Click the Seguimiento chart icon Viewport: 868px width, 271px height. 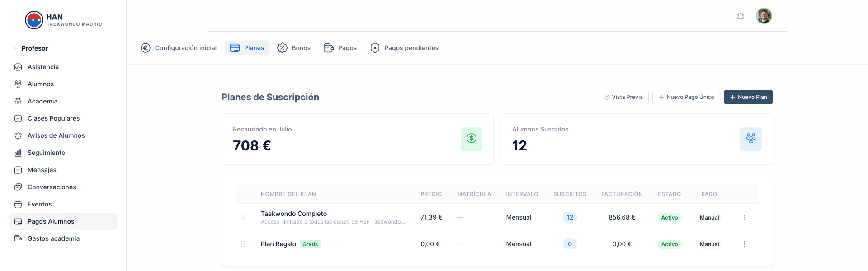click(x=18, y=153)
